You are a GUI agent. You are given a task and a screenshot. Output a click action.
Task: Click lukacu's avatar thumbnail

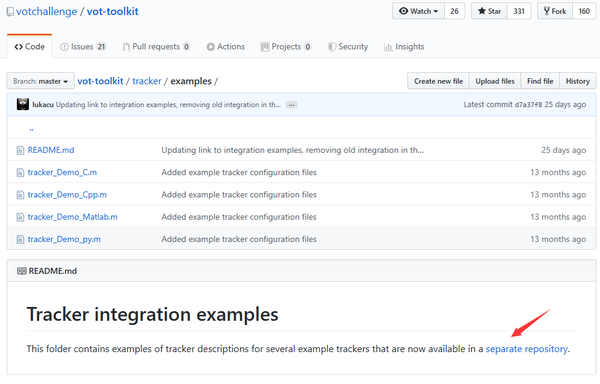coord(23,104)
